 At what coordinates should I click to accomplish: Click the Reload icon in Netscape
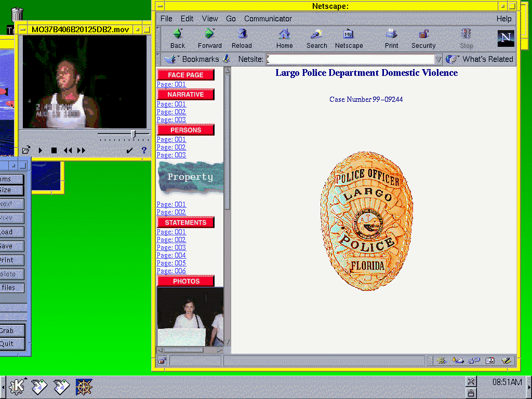pos(242,35)
